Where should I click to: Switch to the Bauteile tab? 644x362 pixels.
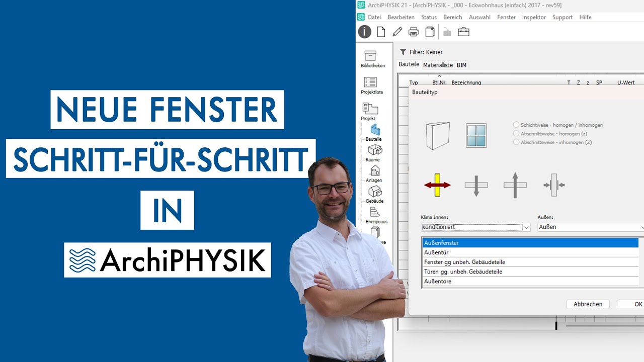(409, 64)
